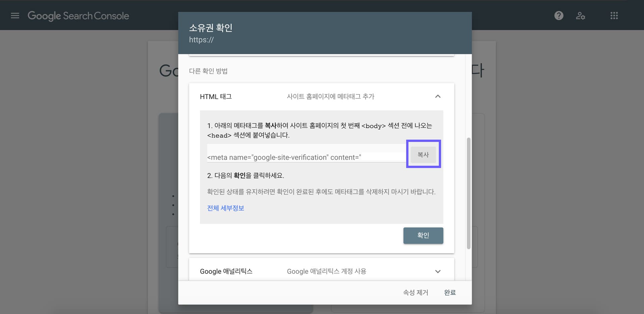Open the 전체 세부정보 link
Viewport: 644px width, 314px height.
coord(225,208)
